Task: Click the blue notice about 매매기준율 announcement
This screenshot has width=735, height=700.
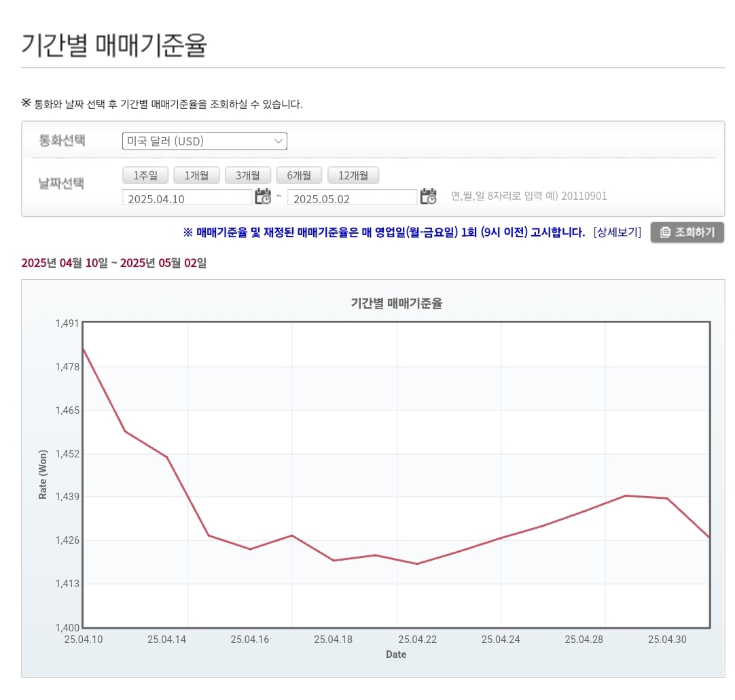Action: pyautogui.click(x=384, y=232)
